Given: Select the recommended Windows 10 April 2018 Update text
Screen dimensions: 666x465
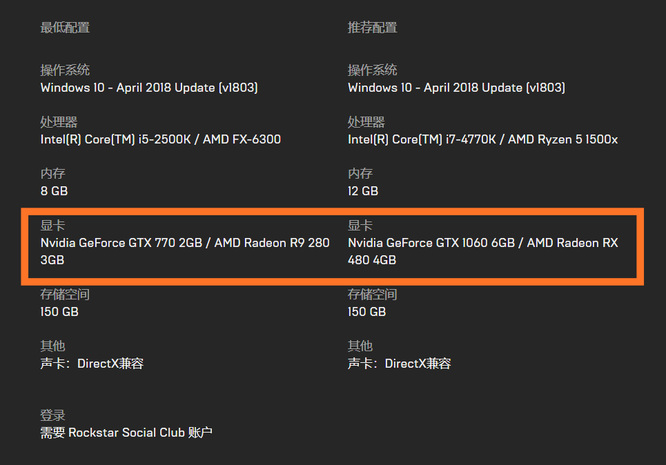Looking at the screenshot, I should coord(456,88).
